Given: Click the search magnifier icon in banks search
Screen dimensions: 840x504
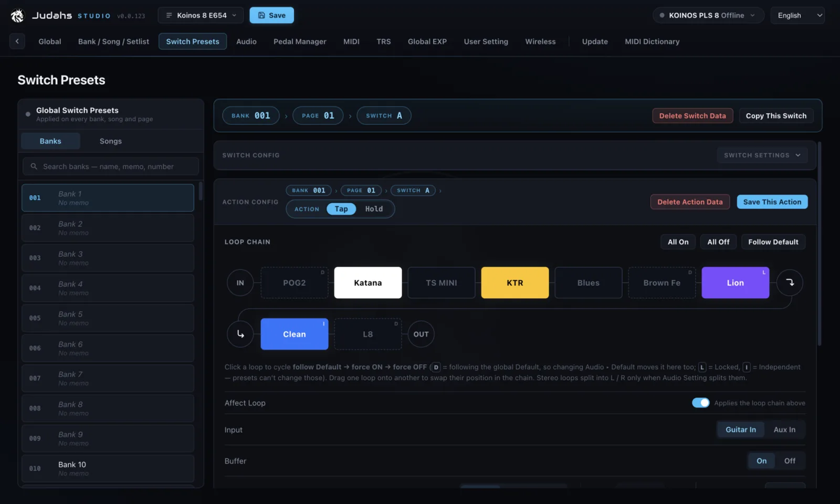Looking at the screenshot, I should click(34, 166).
